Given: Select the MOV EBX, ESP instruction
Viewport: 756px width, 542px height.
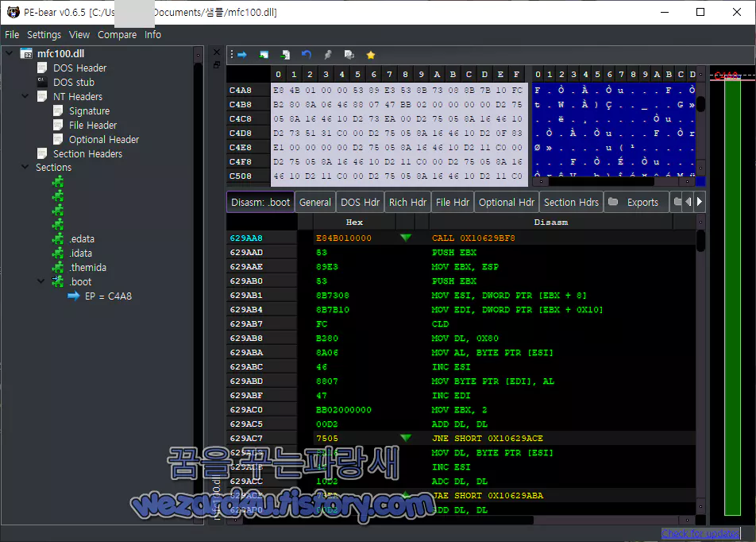Looking at the screenshot, I should click(465, 267).
